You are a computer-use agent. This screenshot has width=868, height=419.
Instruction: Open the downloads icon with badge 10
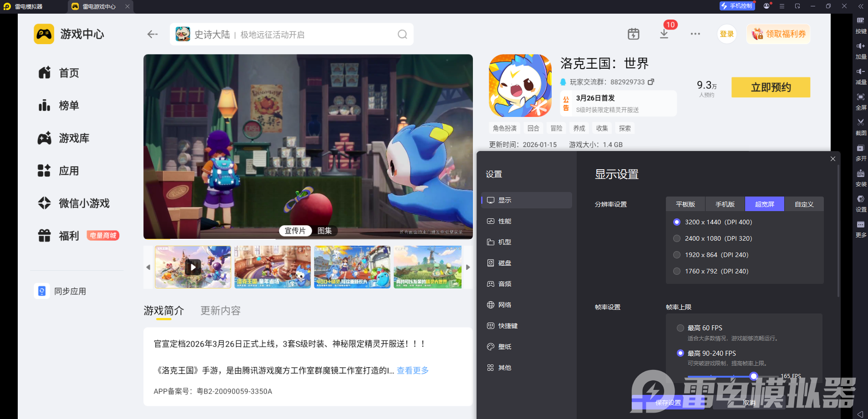click(x=664, y=34)
